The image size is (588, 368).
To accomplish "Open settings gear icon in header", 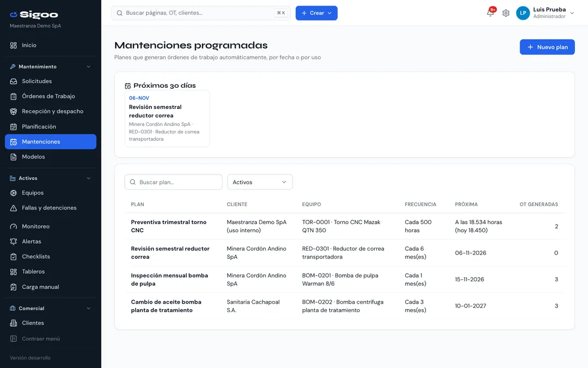I will click(506, 13).
